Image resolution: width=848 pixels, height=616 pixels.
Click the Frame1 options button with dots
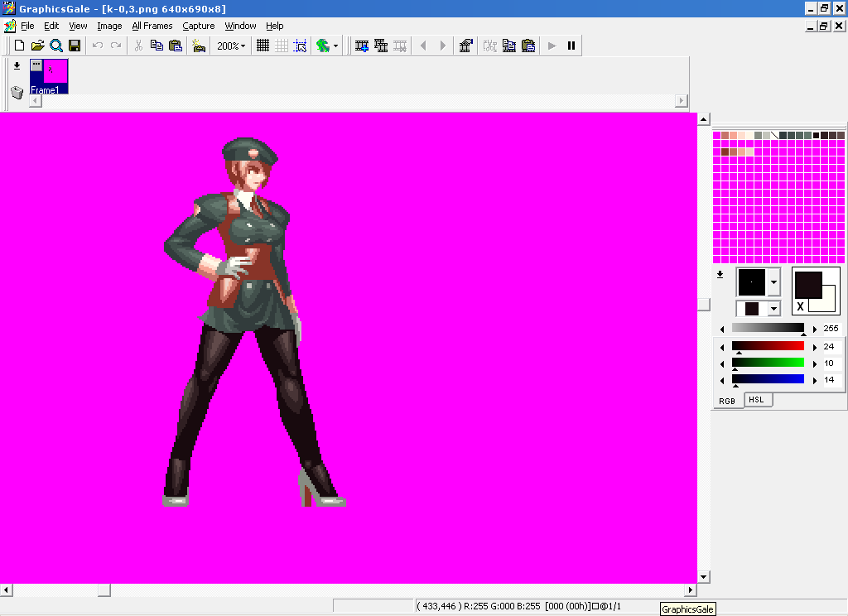(36, 64)
